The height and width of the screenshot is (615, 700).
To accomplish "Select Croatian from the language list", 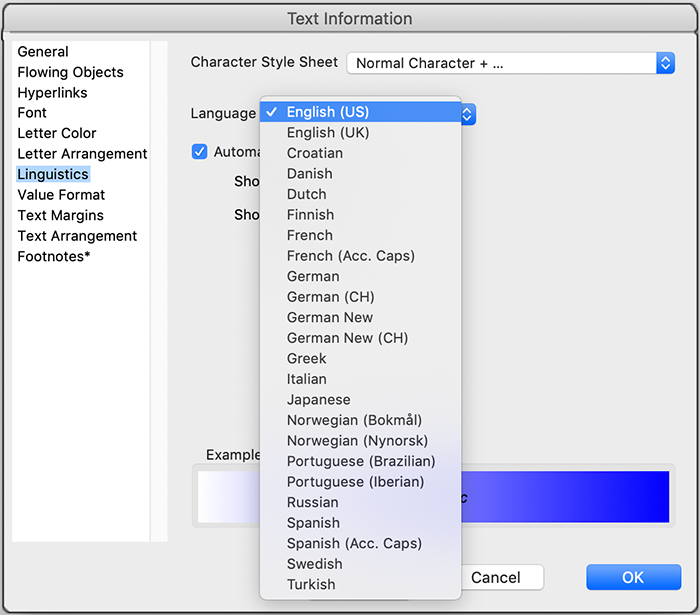I will (315, 153).
